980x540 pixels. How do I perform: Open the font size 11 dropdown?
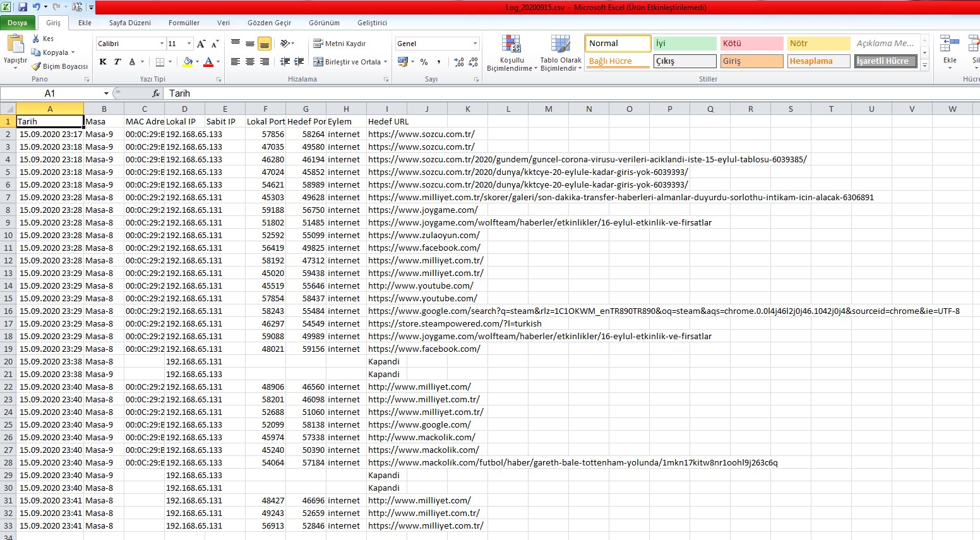189,44
